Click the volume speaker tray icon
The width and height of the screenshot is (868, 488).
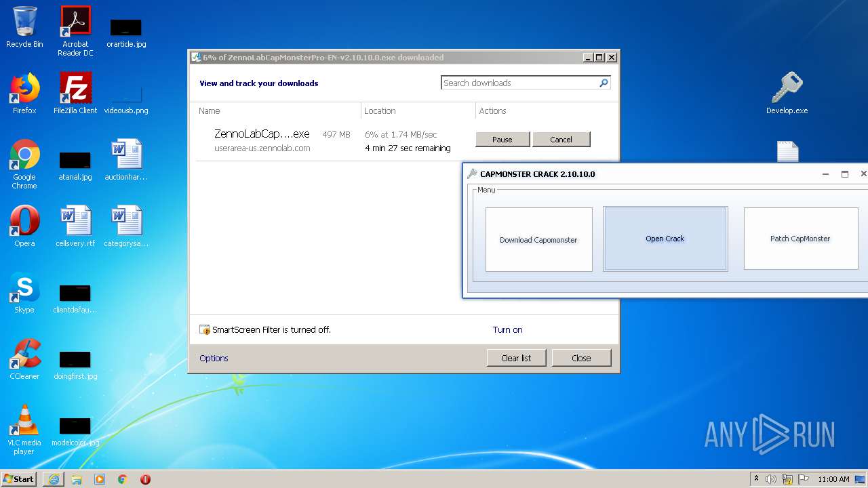[x=771, y=479]
